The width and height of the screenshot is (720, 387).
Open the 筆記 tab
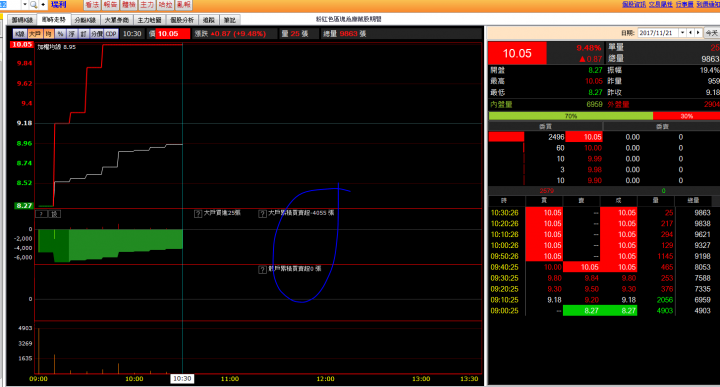click(x=230, y=20)
